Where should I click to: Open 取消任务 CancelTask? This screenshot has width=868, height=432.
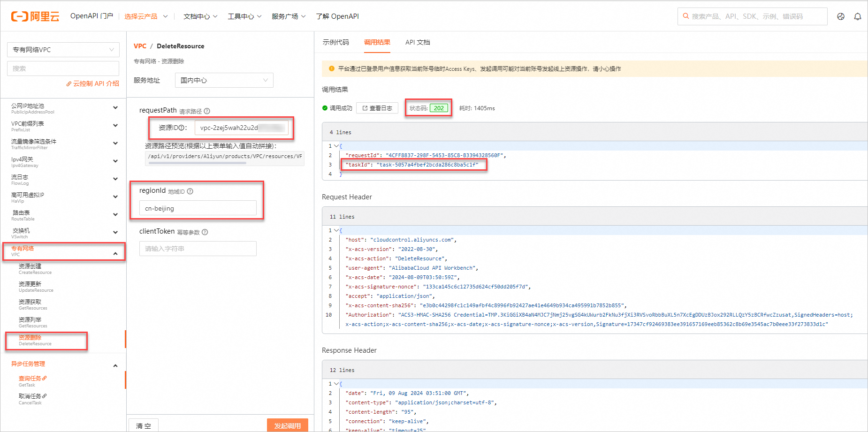coord(33,399)
